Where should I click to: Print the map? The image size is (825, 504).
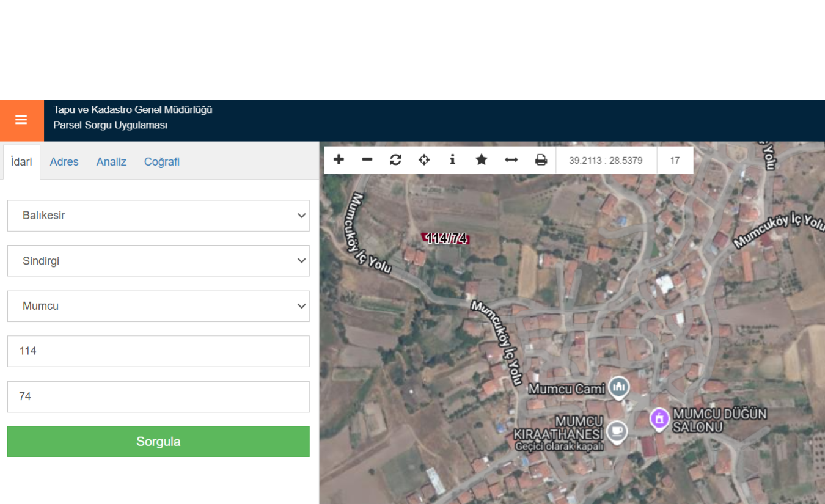pos(541,160)
